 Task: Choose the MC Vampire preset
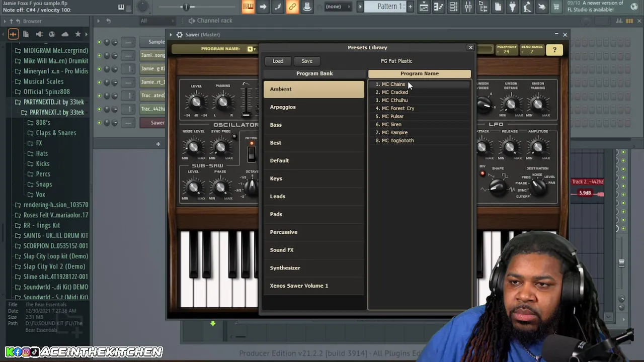420,132
